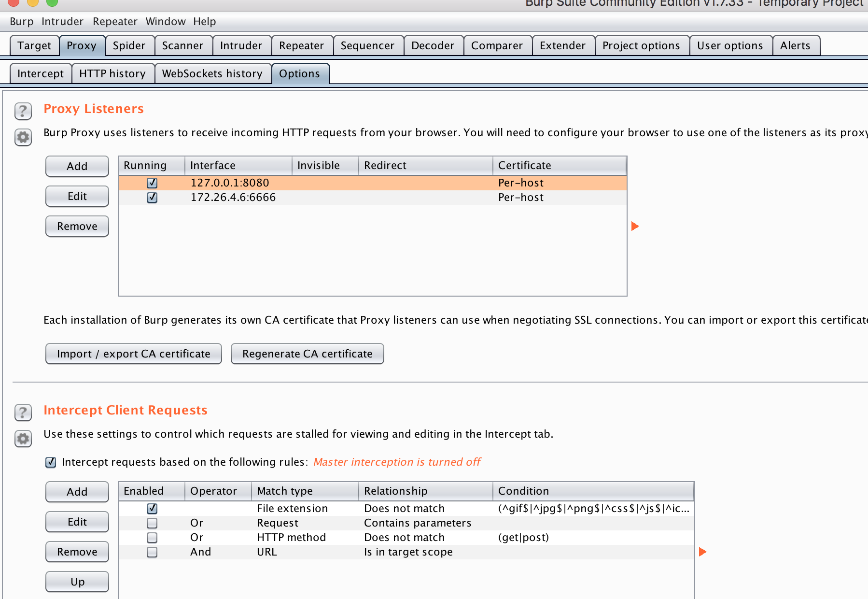Select the 172.26.4.6:6666 listener row
The width and height of the screenshot is (868, 599).
coord(373,198)
